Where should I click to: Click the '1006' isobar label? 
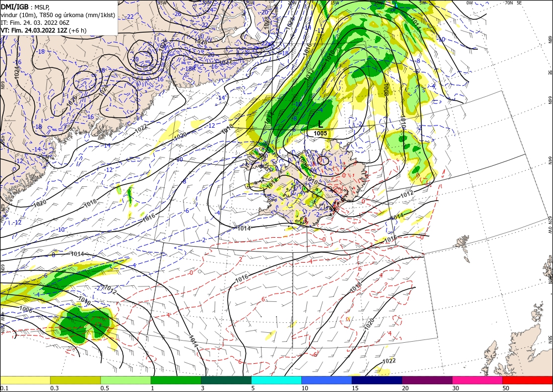[x=26, y=310]
